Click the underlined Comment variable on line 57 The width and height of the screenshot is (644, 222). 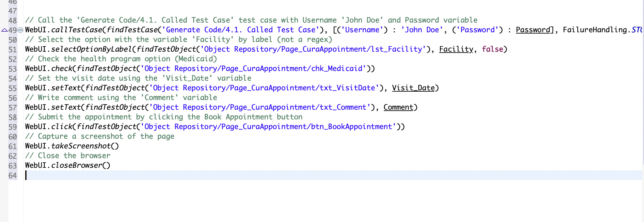coord(398,107)
